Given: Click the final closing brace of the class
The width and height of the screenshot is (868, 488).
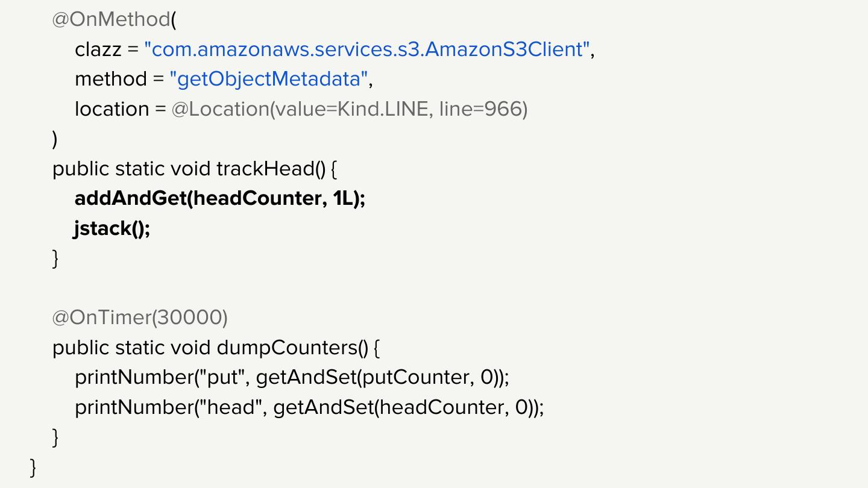Looking at the screenshot, I should 33,467.
